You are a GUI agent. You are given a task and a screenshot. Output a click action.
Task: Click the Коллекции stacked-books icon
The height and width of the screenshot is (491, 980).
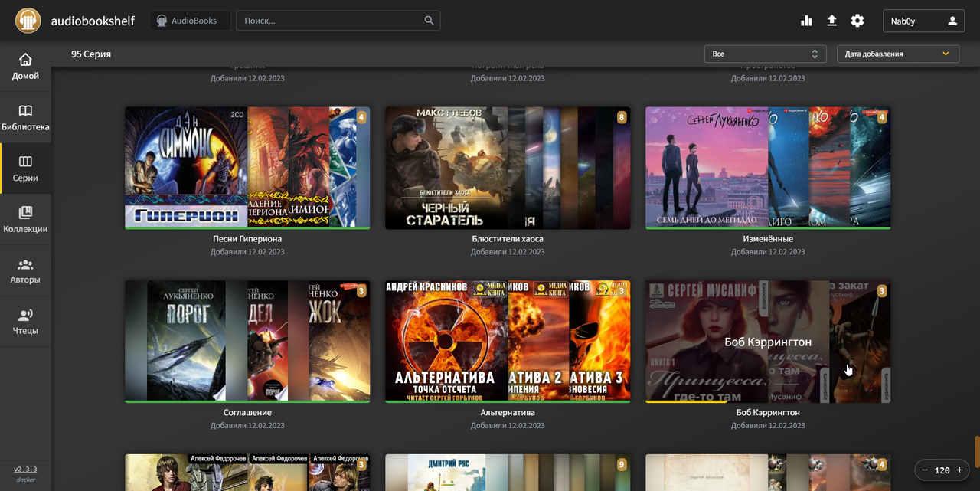click(x=25, y=212)
